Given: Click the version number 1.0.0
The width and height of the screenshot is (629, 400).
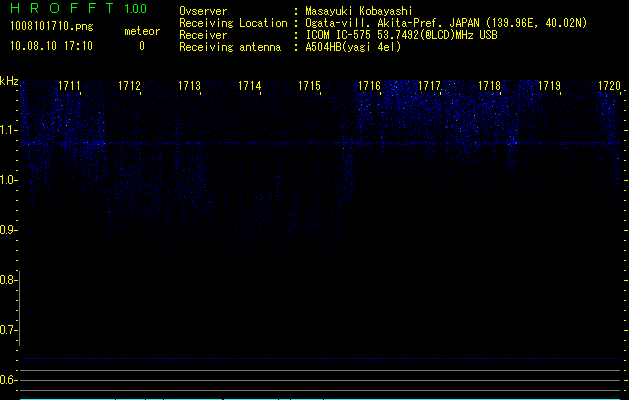Looking at the screenshot, I should point(136,8).
